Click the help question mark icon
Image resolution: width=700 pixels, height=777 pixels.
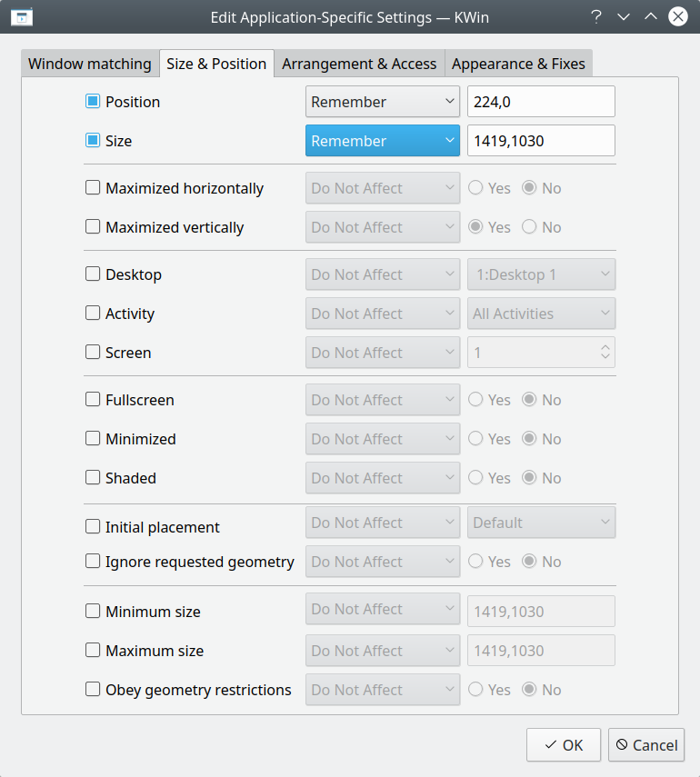(x=596, y=16)
